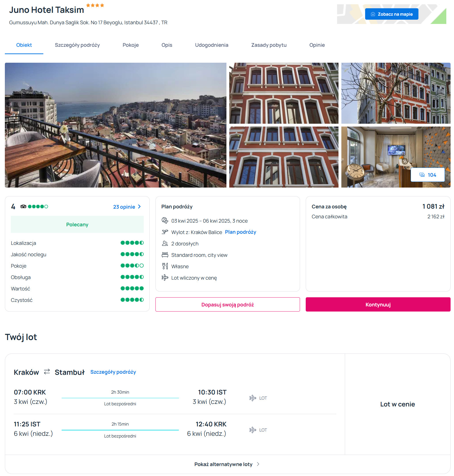This screenshot has width=454, height=476.
Task: Open the large balcony sea view photo
Action: coord(115,125)
